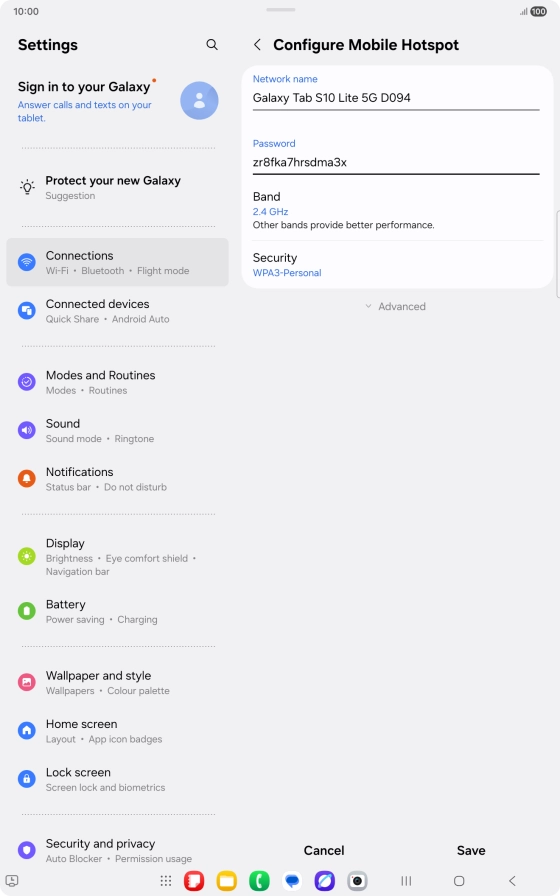560x896 pixels.
Task: Tap the recent apps navigation button
Action: [406, 881]
